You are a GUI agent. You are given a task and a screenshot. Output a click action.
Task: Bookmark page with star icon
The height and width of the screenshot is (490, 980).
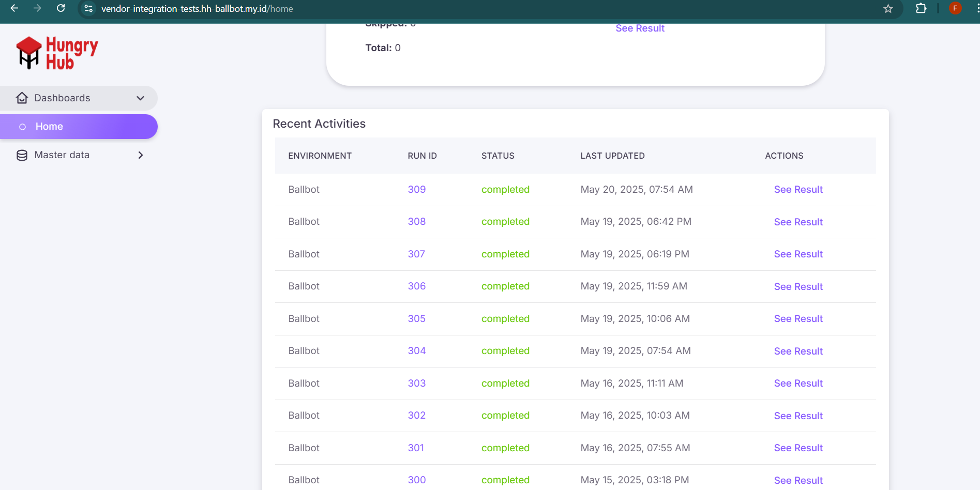point(888,9)
